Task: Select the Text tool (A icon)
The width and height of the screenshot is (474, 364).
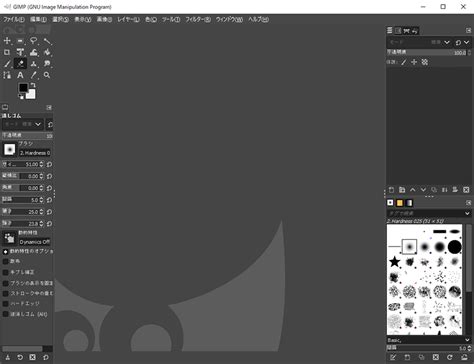Action: (x=20, y=75)
